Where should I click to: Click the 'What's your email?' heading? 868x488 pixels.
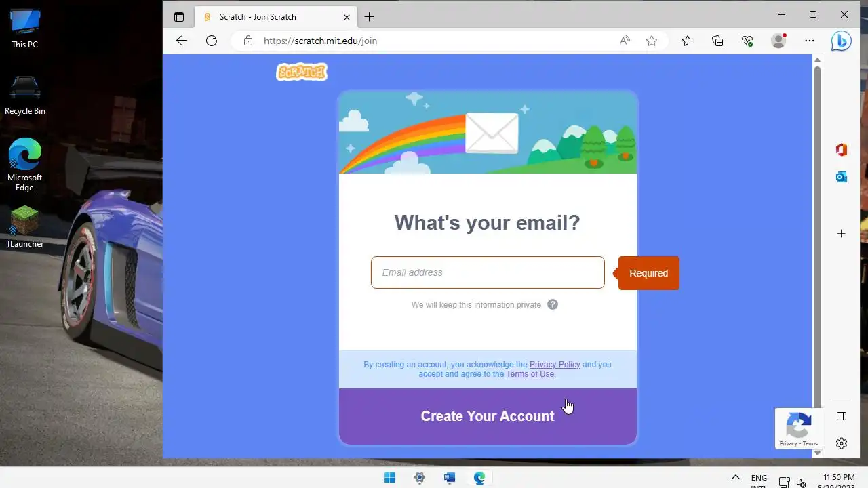[488, 223]
